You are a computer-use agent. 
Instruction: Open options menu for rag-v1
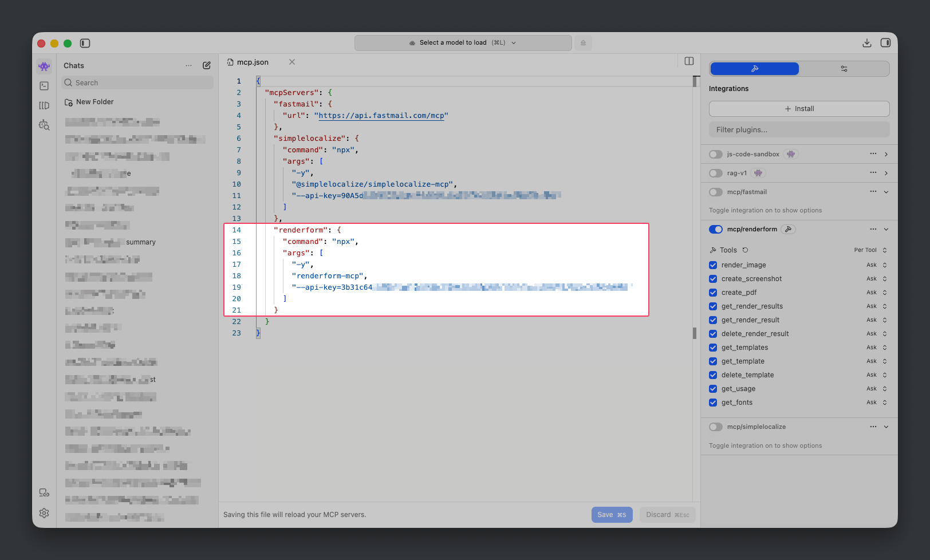[873, 172]
